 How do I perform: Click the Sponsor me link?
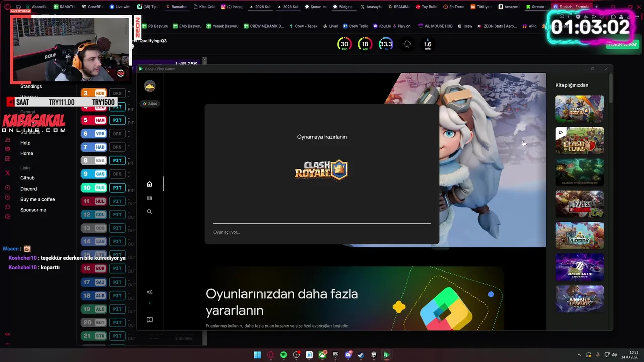[x=33, y=210]
